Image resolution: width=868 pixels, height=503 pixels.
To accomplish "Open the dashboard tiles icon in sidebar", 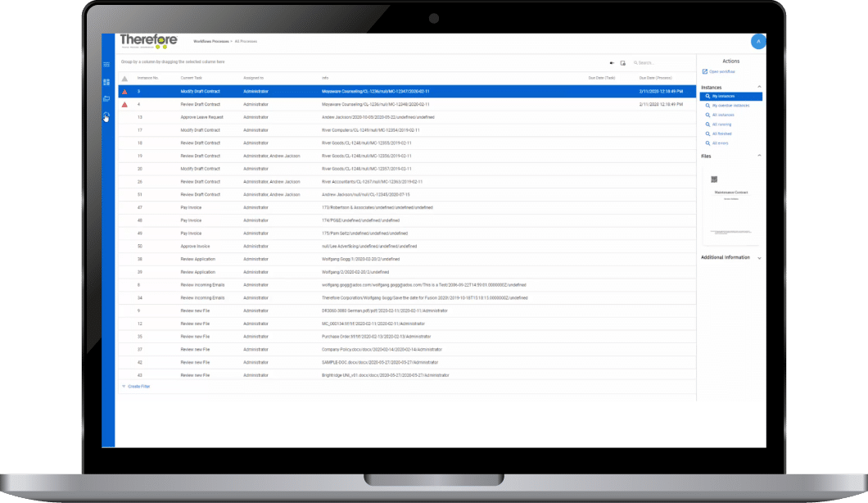I will pyautogui.click(x=106, y=82).
